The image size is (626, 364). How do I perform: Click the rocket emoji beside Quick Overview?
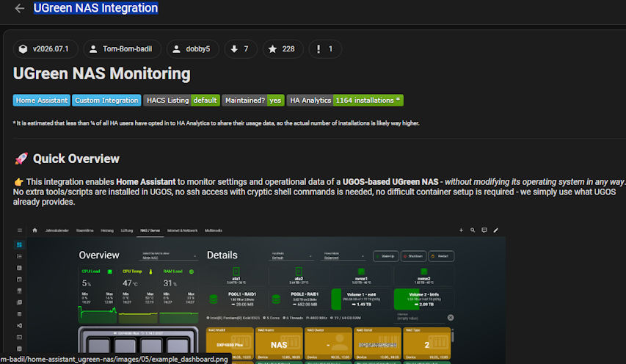[x=21, y=159]
